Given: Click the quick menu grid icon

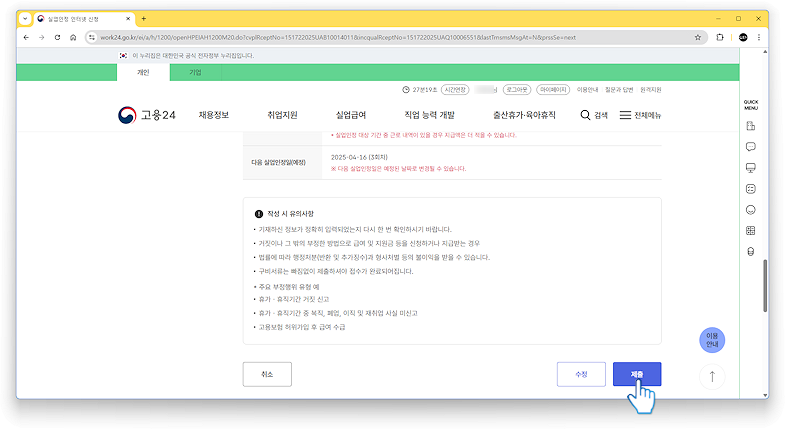Looking at the screenshot, I should [750, 231].
